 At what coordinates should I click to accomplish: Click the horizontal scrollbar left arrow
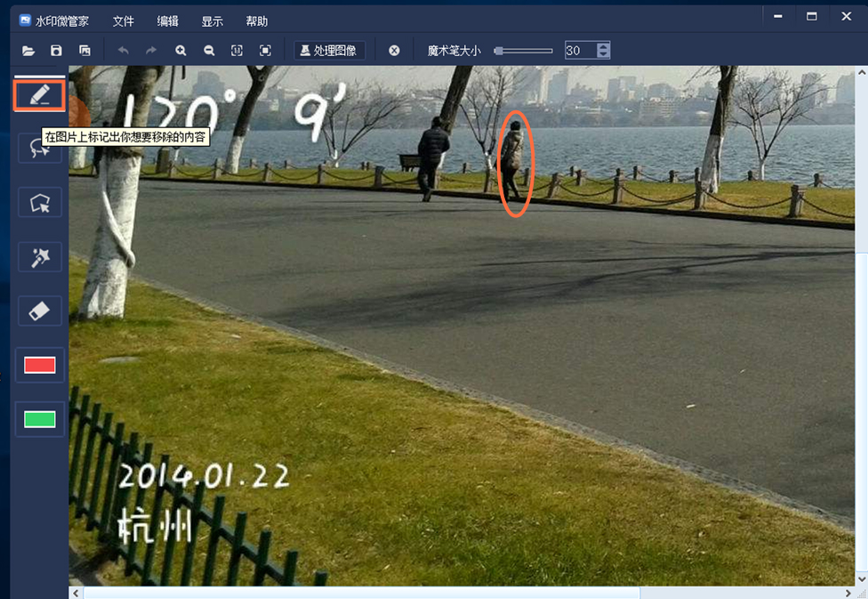[76, 593]
